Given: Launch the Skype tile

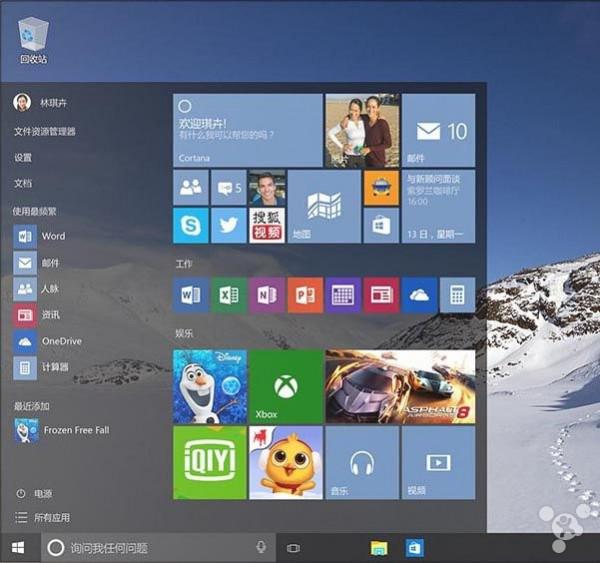Looking at the screenshot, I should click(x=191, y=225).
